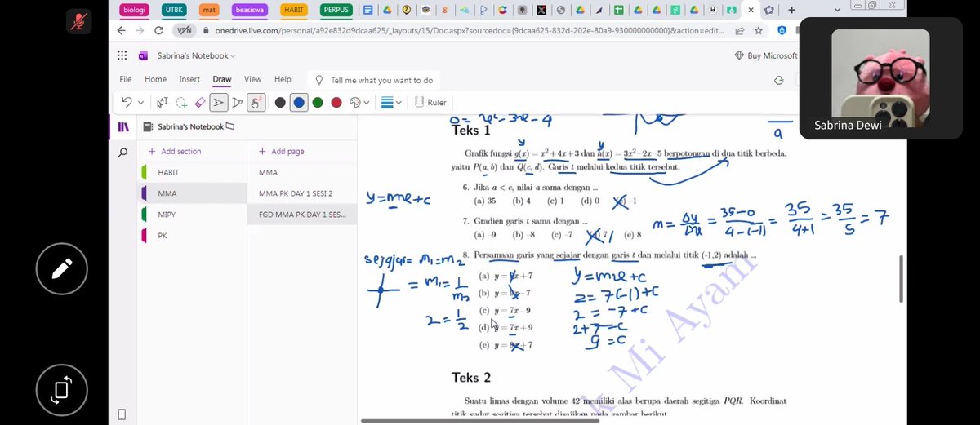
Task: Click the pencil annotate button in overlay
Action: pyautogui.click(x=62, y=268)
